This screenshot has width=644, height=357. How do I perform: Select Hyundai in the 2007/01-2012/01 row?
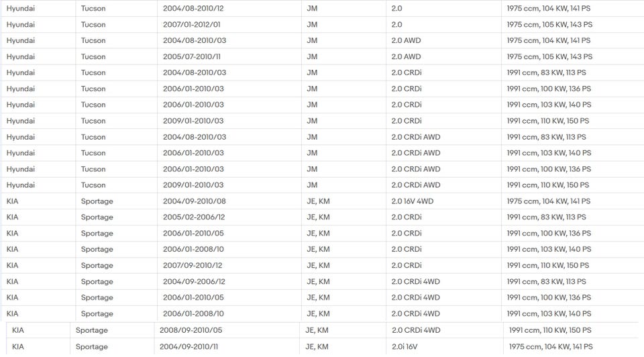(21, 24)
